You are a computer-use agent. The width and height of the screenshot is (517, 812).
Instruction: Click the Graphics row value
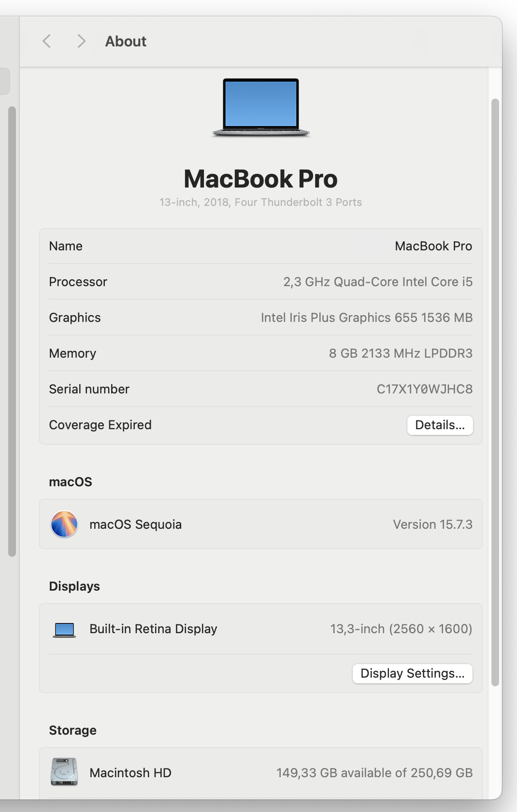click(x=367, y=318)
